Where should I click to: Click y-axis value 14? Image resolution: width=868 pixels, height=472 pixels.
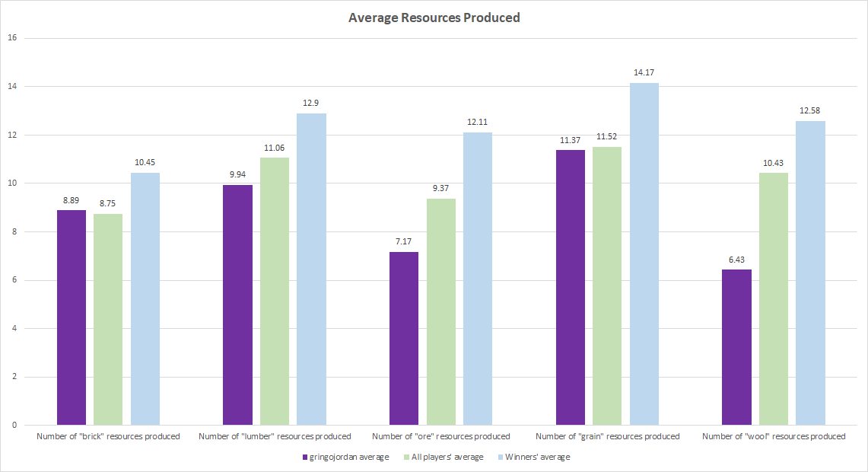(x=12, y=87)
